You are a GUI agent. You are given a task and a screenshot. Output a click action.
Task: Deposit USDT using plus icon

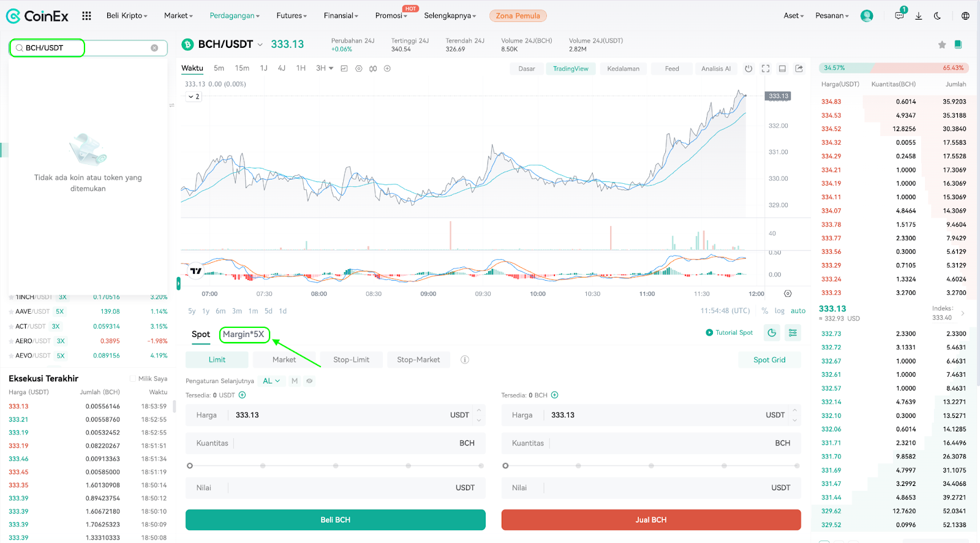(242, 395)
